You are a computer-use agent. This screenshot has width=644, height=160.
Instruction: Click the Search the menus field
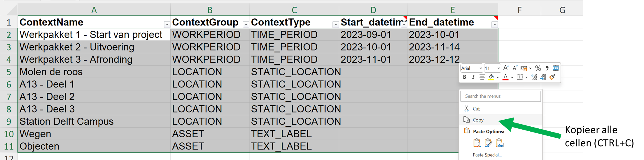point(501,96)
